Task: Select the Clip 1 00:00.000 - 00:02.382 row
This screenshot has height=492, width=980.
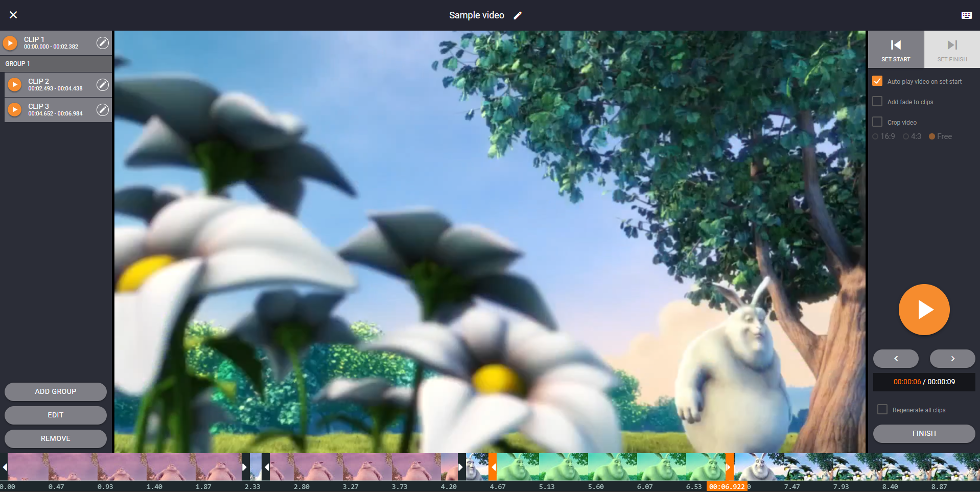Action: click(x=56, y=43)
